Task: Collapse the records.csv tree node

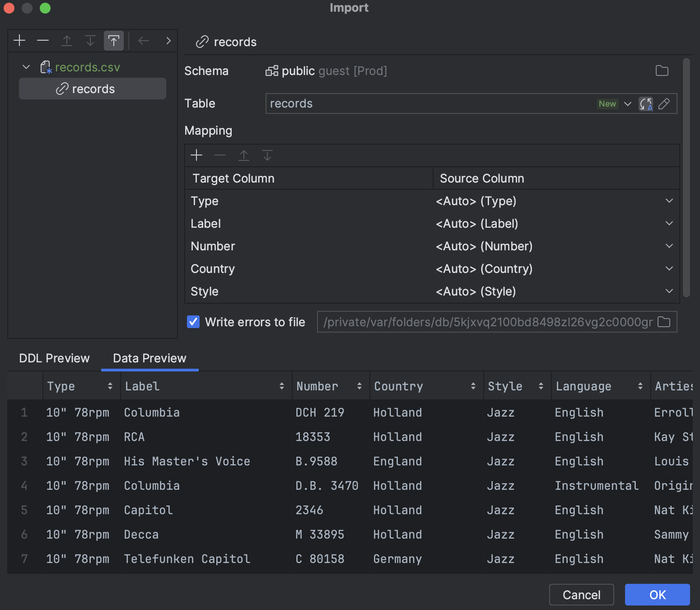Action: 26,67
